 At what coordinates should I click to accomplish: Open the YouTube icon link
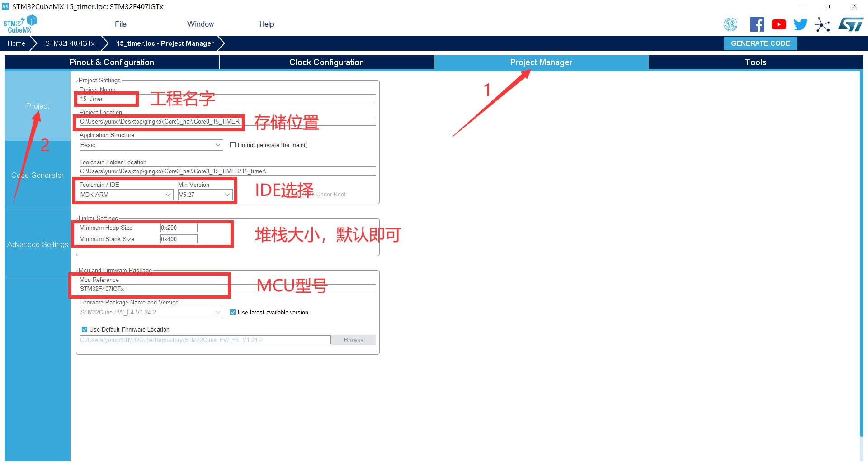pyautogui.click(x=779, y=24)
